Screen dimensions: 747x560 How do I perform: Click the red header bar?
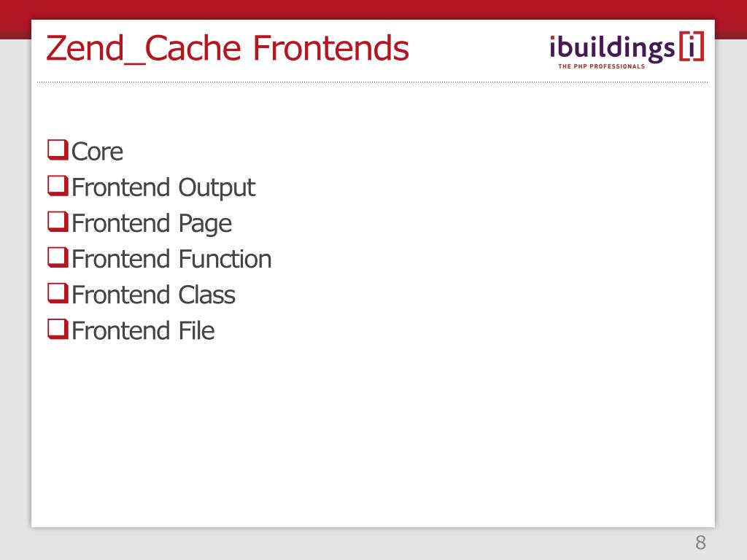tap(373, 9)
